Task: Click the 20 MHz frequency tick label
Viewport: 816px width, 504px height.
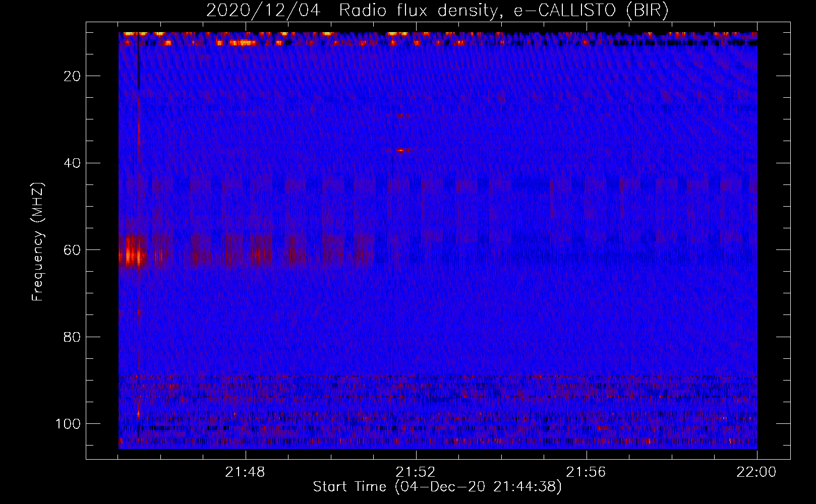Action: pos(73,76)
